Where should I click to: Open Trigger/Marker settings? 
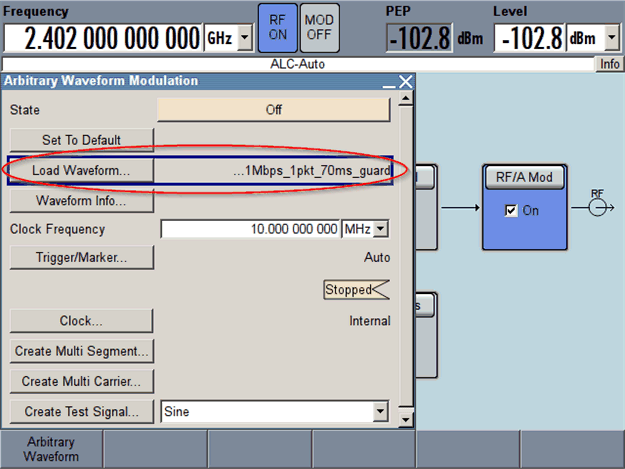(81, 257)
